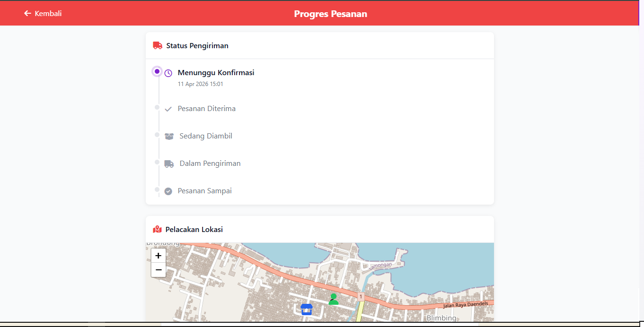The height and width of the screenshot is (327, 644).
Task: Zoom out the map with the minus button
Action: pos(159,270)
